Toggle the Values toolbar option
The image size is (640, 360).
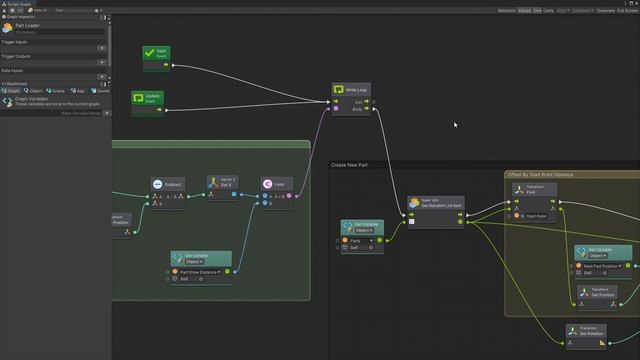coord(524,11)
